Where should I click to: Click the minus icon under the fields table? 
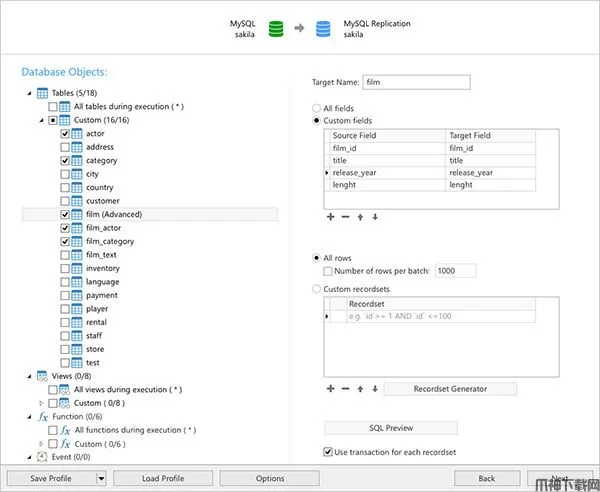346,215
